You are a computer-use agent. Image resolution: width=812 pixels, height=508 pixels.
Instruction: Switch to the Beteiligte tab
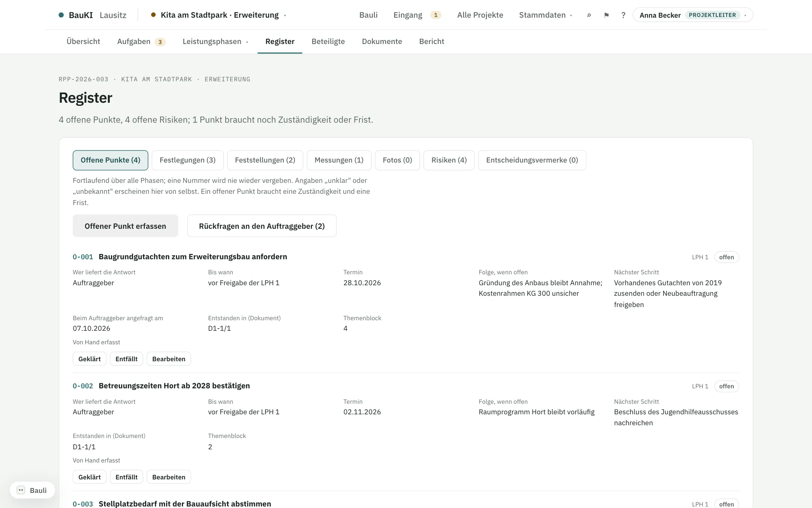pos(328,41)
